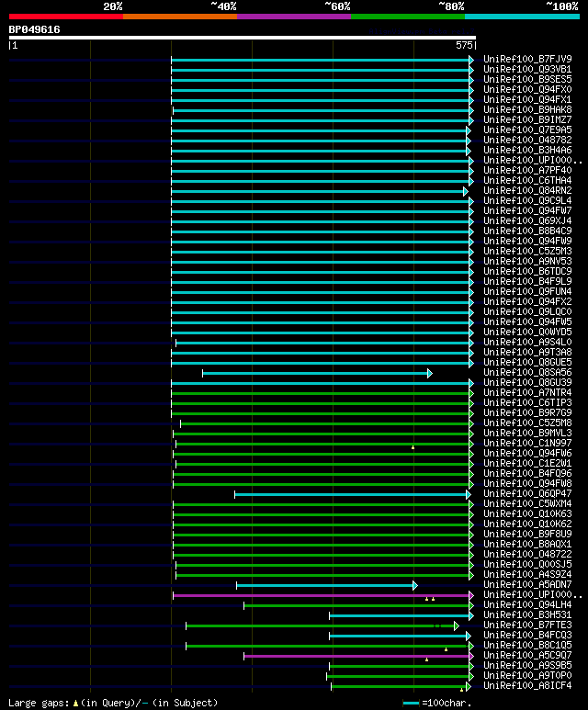Image resolution: width=588 pixels, height=710 pixels.
Task: Click the green ~80% identity legend segment
Action: (408, 17)
